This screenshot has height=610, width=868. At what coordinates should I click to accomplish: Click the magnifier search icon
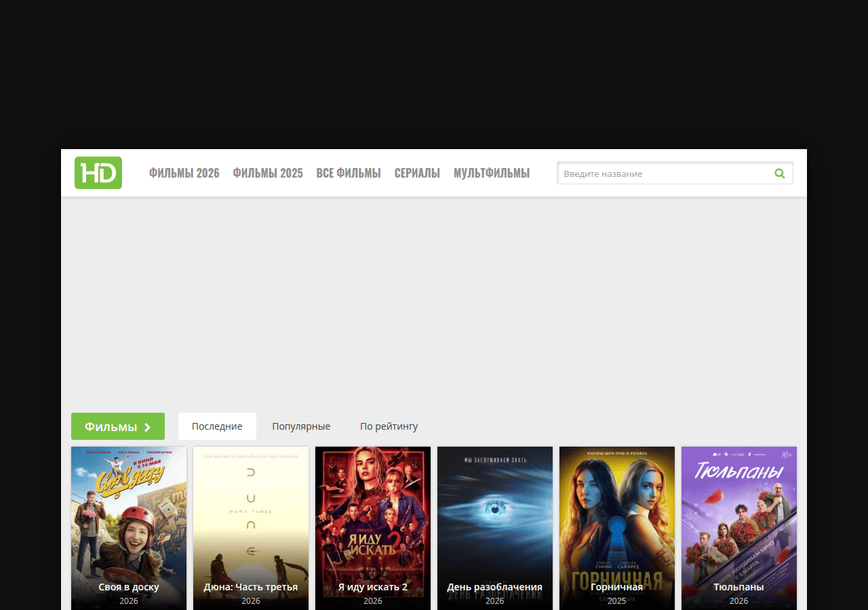pyautogui.click(x=780, y=174)
